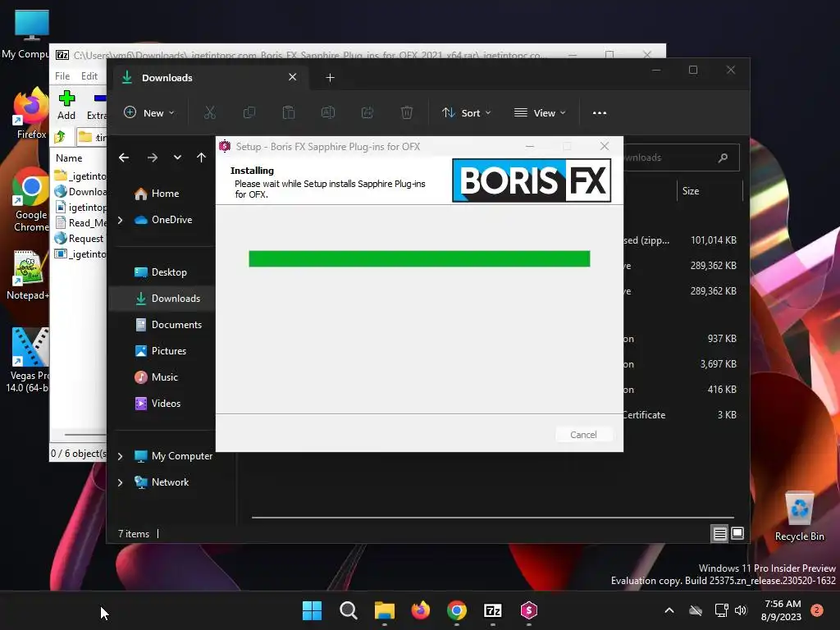Click the Add button in 7-Zip
This screenshot has height=630, width=840.
tap(66, 105)
